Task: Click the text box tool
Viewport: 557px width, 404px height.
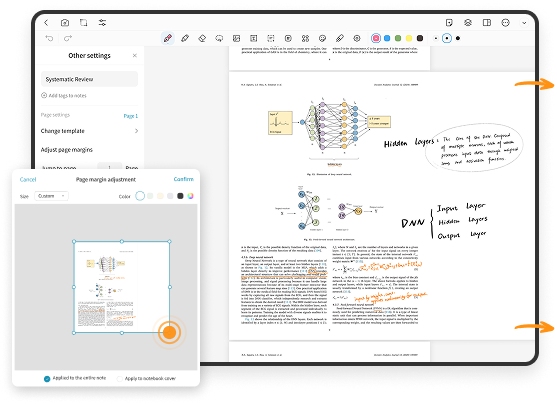Action: coord(253,38)
